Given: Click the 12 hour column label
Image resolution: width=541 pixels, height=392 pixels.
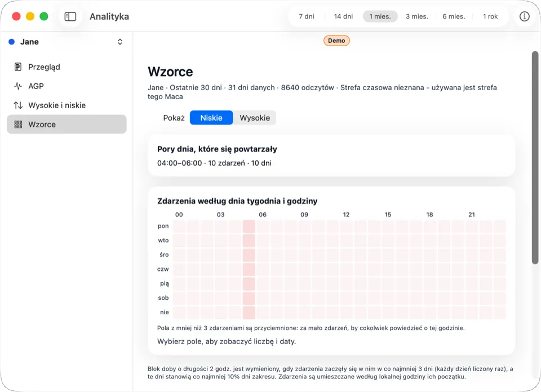Looking at the screenshot, I should (x=346, y=215).
